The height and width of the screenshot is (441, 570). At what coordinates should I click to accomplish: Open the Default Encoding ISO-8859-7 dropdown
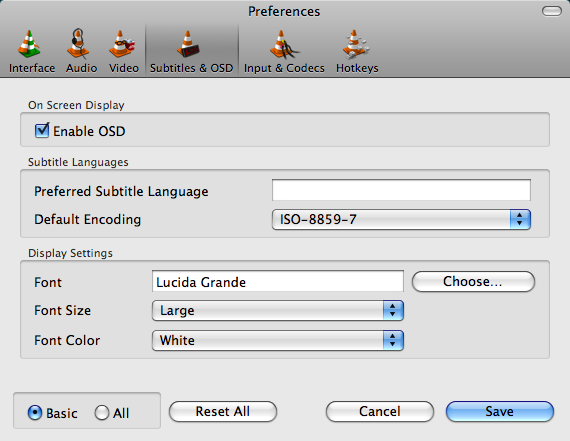click(x=401, y=219)
